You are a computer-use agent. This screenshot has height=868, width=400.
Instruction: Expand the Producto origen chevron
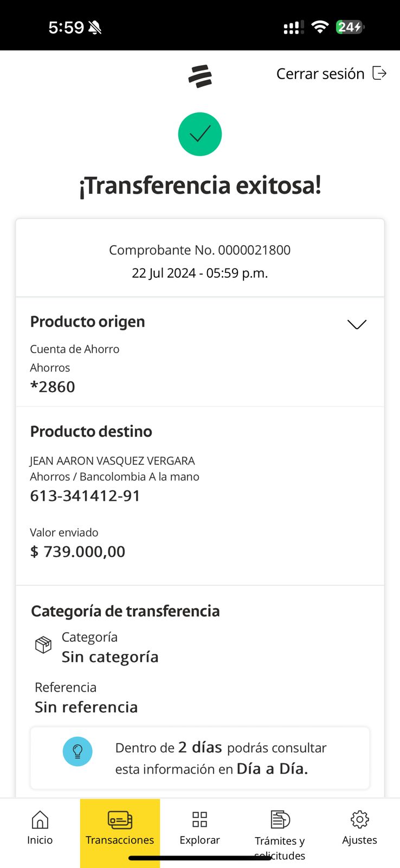(357, 324)
